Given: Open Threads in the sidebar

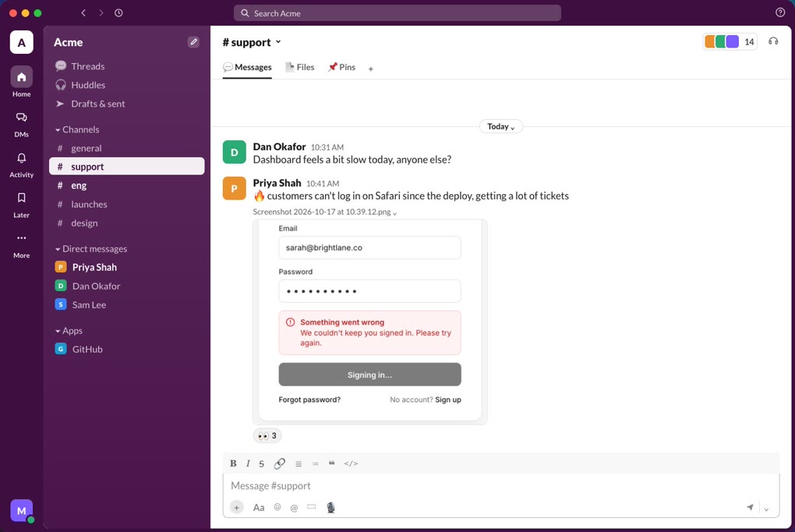Looking at the screenshot, I should pos(127,66).
